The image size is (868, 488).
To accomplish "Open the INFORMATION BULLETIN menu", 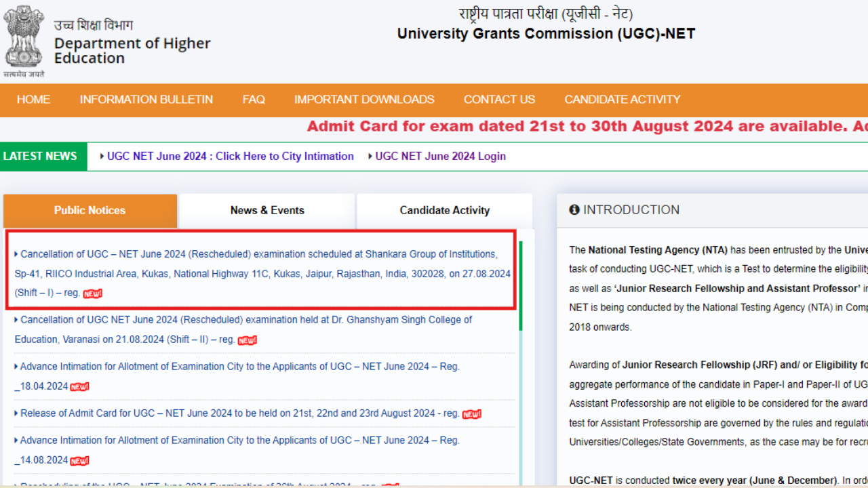I will point(146,100).
